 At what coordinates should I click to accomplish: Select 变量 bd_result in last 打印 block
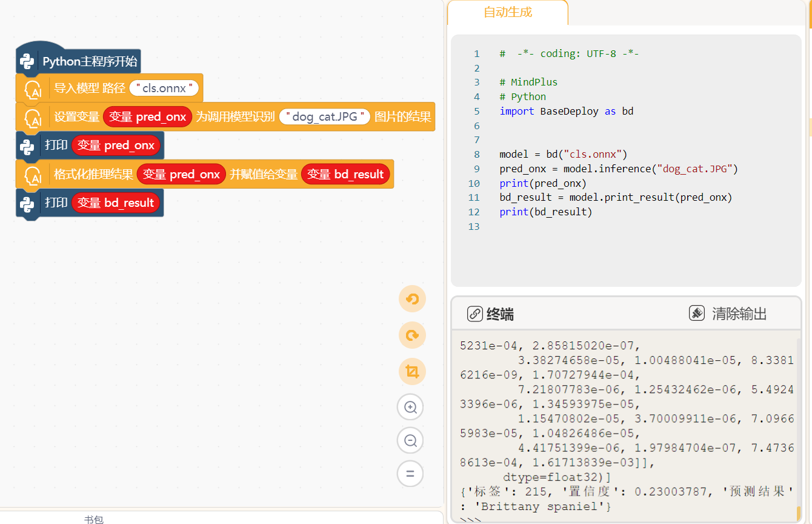(116, 203)
